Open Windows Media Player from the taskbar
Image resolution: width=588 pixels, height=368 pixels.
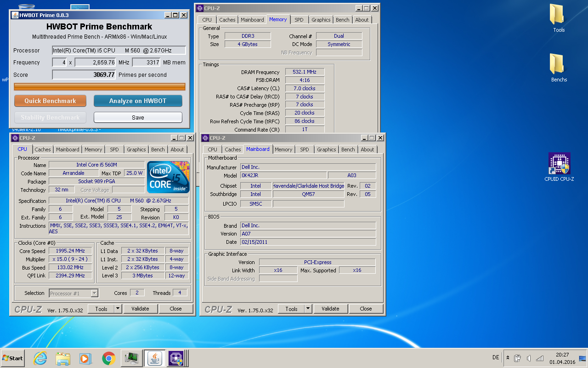click(x=85, y=358)
